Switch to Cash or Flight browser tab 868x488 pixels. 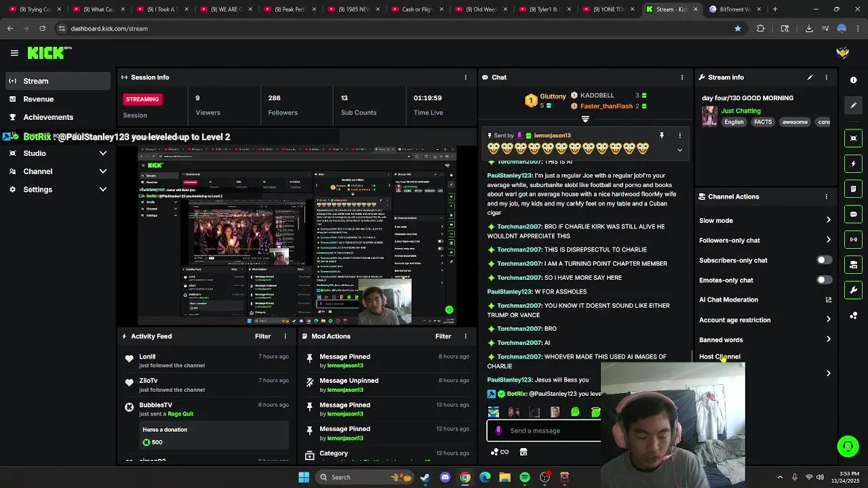(416, 9)
